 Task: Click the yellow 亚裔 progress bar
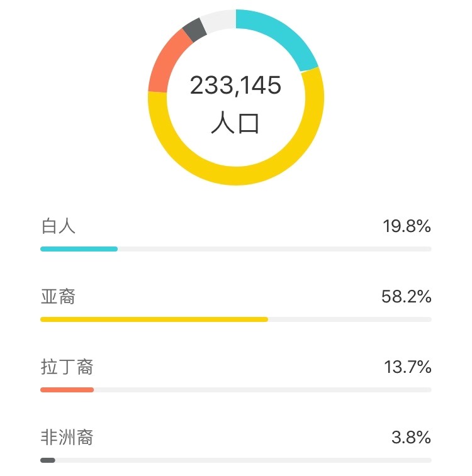click(154, 319)
